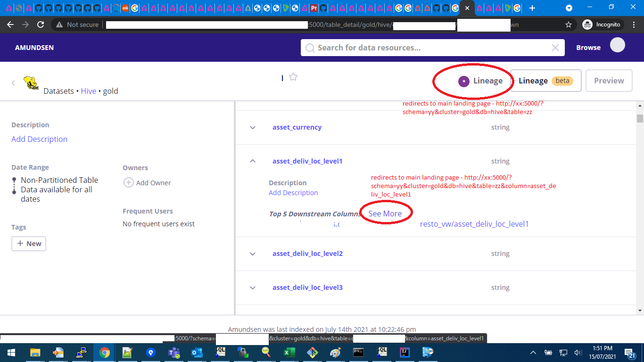Screen dimensions: 644x362
Task: Click the New button to add a tag
Action: [x=28, y=243]
